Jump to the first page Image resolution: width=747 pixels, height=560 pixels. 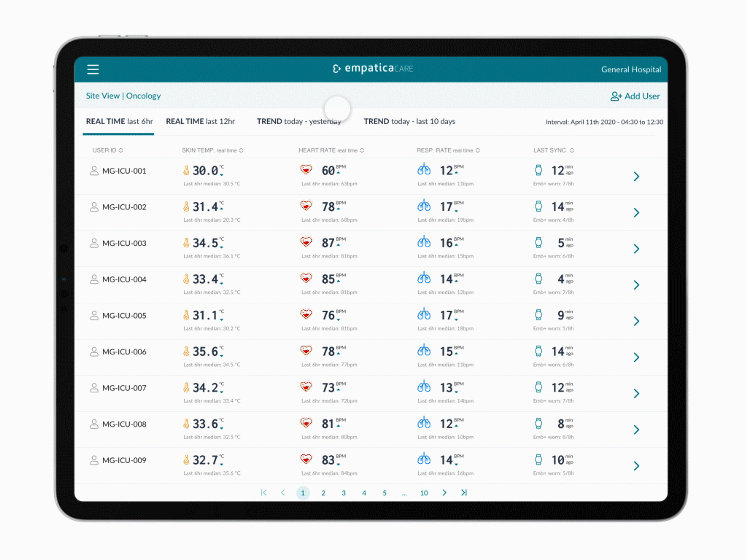pyautogui.click(x=264, y=493)
